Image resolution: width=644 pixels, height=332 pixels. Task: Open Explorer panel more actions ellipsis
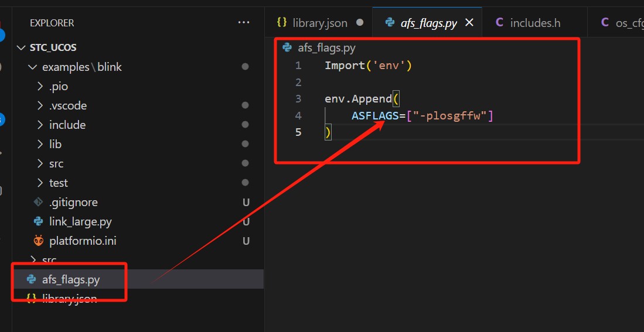coord(244,23)
